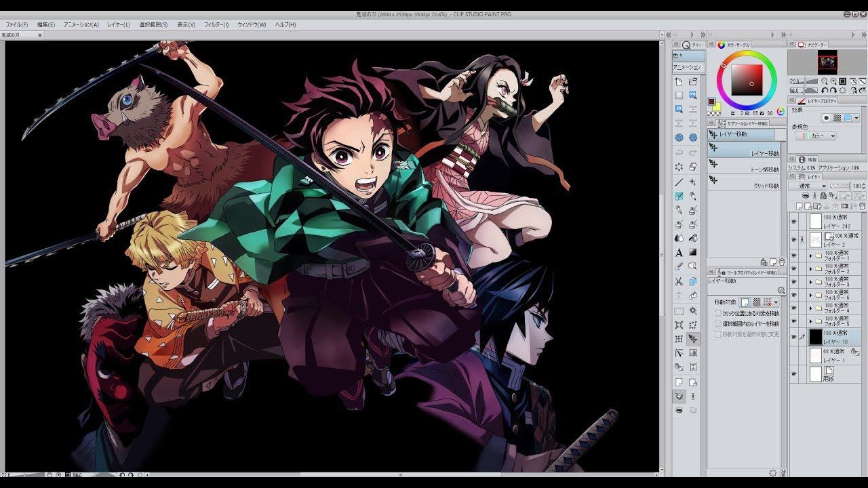Click the Tone effect icon in Layer Property
This screenshot has height=488, width=868.
[x=837, y=118]
